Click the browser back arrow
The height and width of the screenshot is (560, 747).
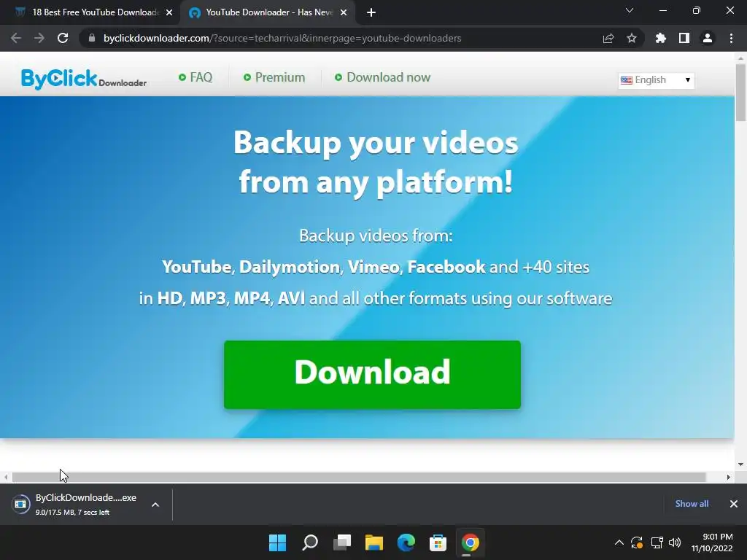click(x=16, y=38)
